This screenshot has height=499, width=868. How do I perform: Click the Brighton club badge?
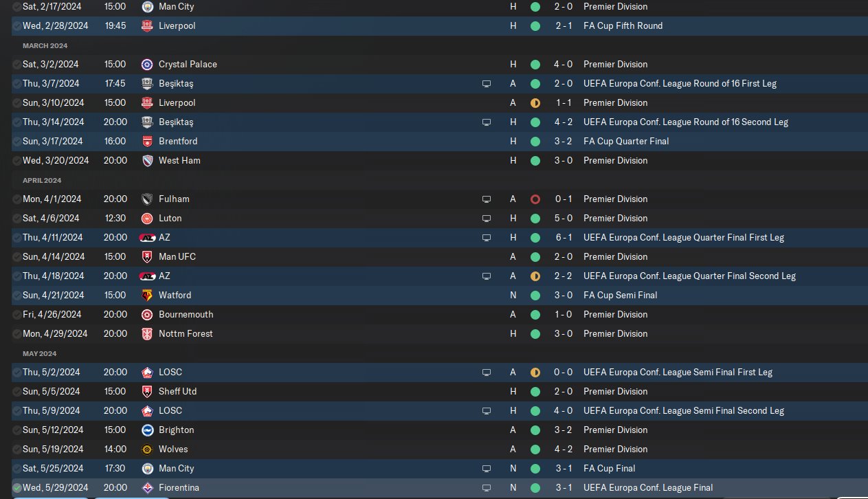pos(146,430)
